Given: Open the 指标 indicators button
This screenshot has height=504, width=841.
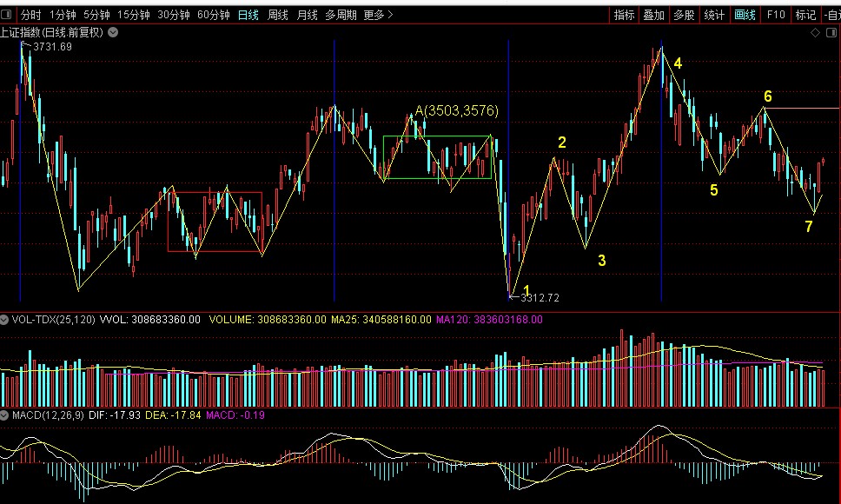Looking at the screenshot, I should pos(625,15).
